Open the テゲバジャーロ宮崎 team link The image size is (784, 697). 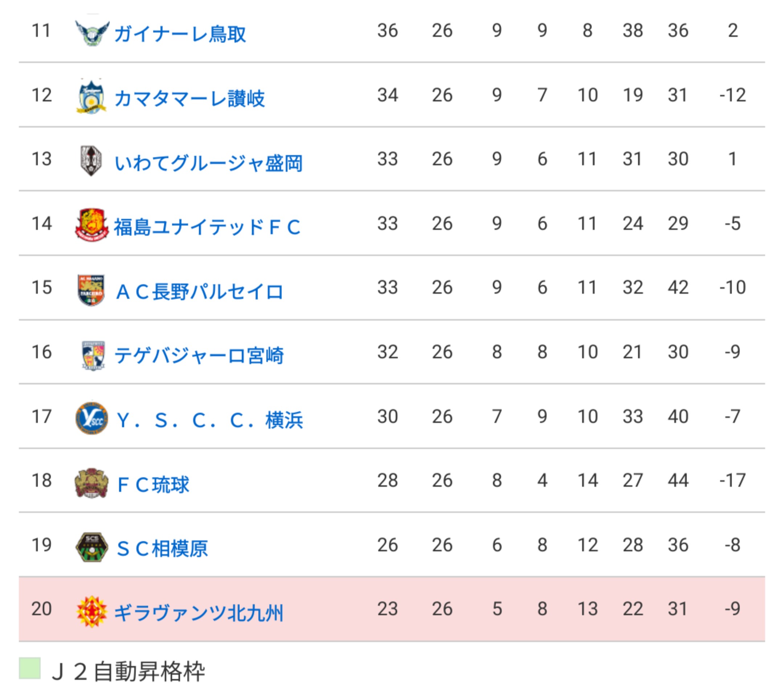[199, 356]
